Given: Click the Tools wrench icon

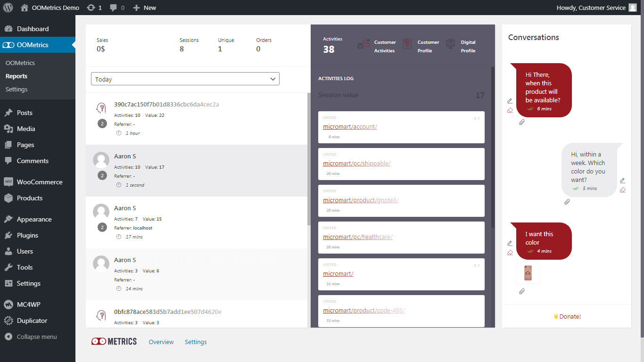Looking at the screenshot, I should pos(8,267).
